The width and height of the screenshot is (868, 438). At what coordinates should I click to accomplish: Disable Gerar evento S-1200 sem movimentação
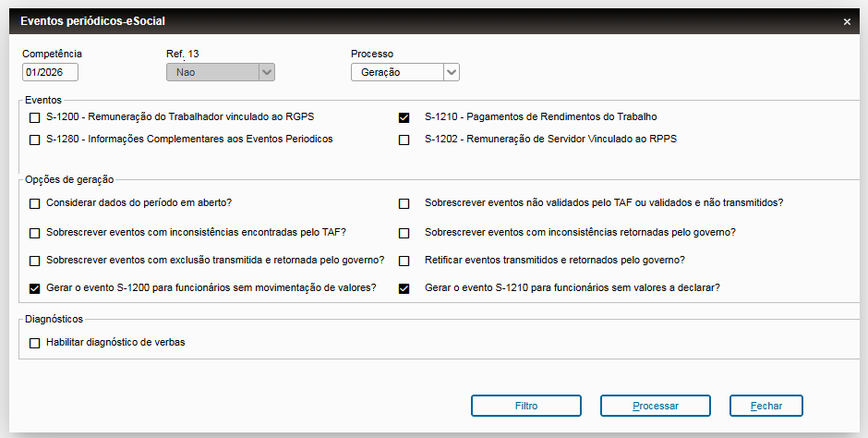point(35,288)
